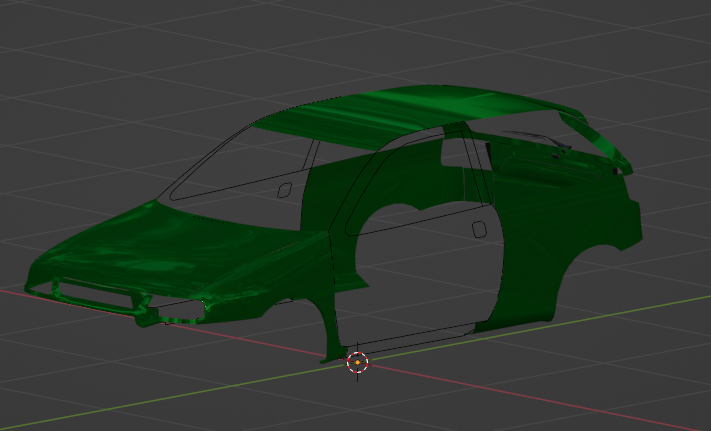This screenshot has height=431, width=711.
Task: Click the near-side door handle outline
Action: click(x=479, y=229)
